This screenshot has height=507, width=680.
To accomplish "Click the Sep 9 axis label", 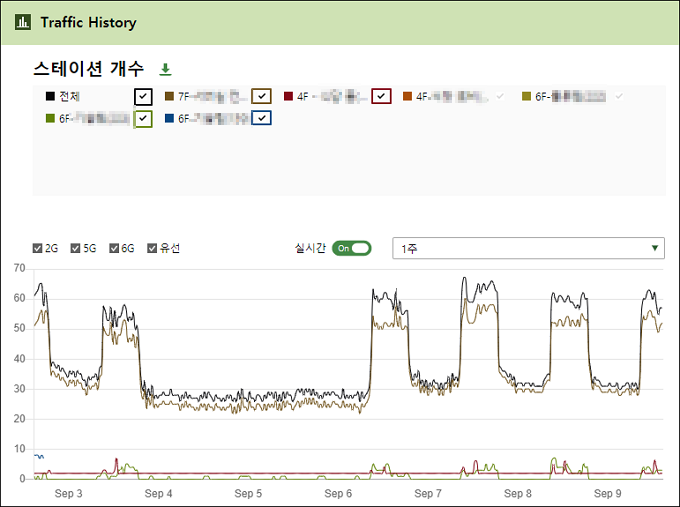I will pyautogui.click(x=608, y=493).
